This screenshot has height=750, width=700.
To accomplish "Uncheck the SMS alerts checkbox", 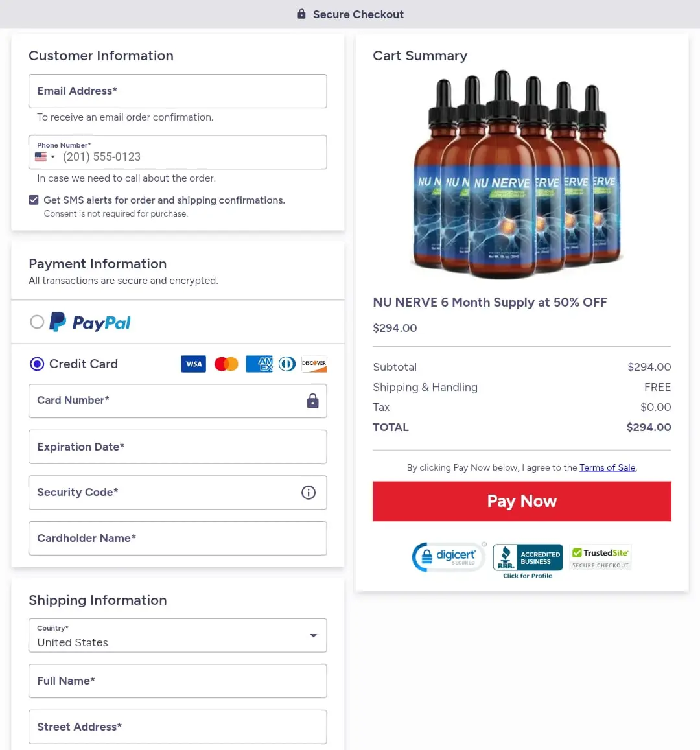I will [34, 200].
